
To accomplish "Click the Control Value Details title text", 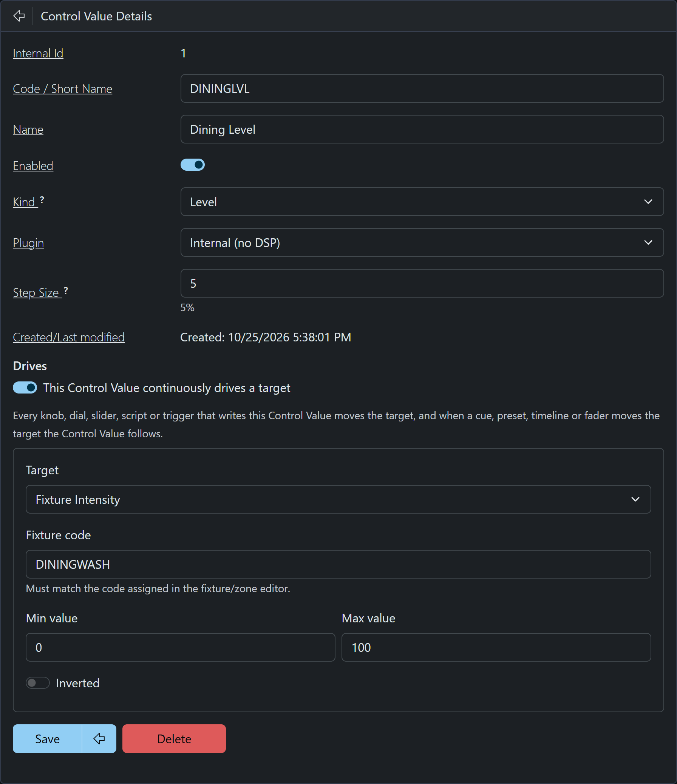I will point(96,16).
